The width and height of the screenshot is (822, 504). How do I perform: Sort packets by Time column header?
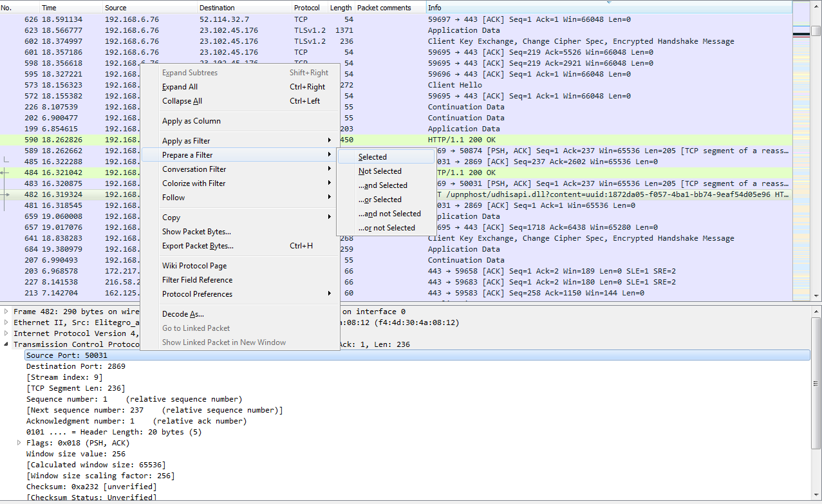50,8
